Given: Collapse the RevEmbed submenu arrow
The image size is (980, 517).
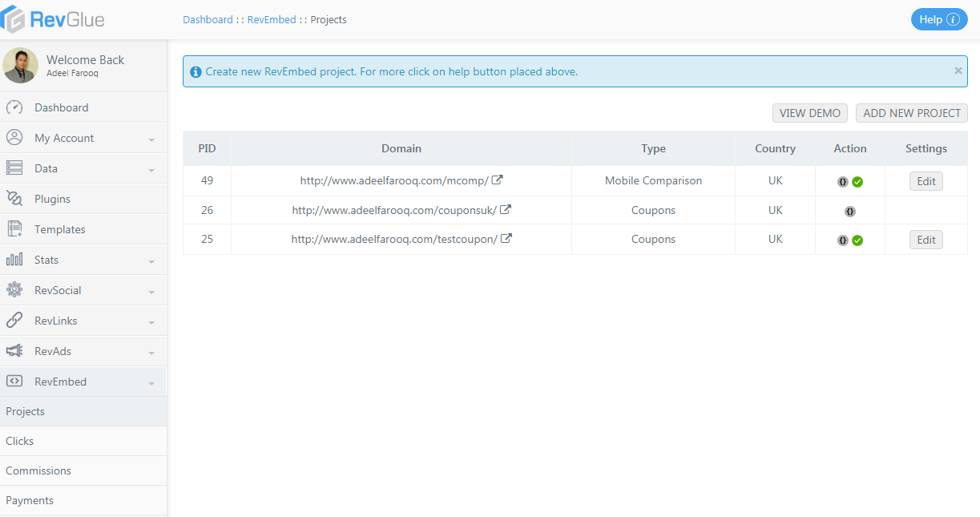Looking at the screenshot, I should (x=151, y=383).
